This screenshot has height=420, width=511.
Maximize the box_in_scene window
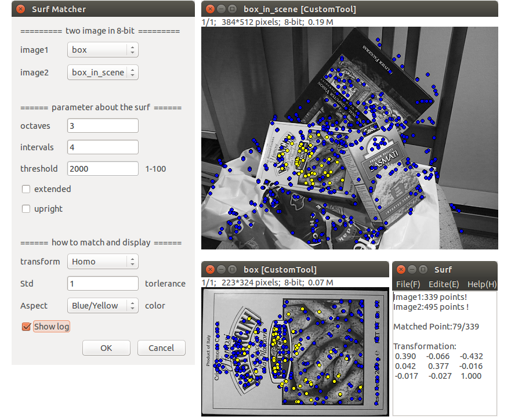[x=232, y=9]
